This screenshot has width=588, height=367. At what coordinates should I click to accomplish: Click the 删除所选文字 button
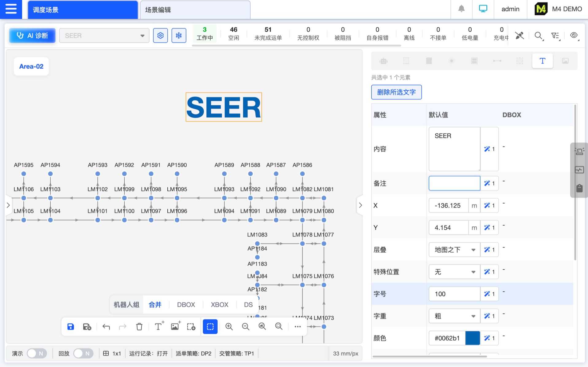(396, 92)
